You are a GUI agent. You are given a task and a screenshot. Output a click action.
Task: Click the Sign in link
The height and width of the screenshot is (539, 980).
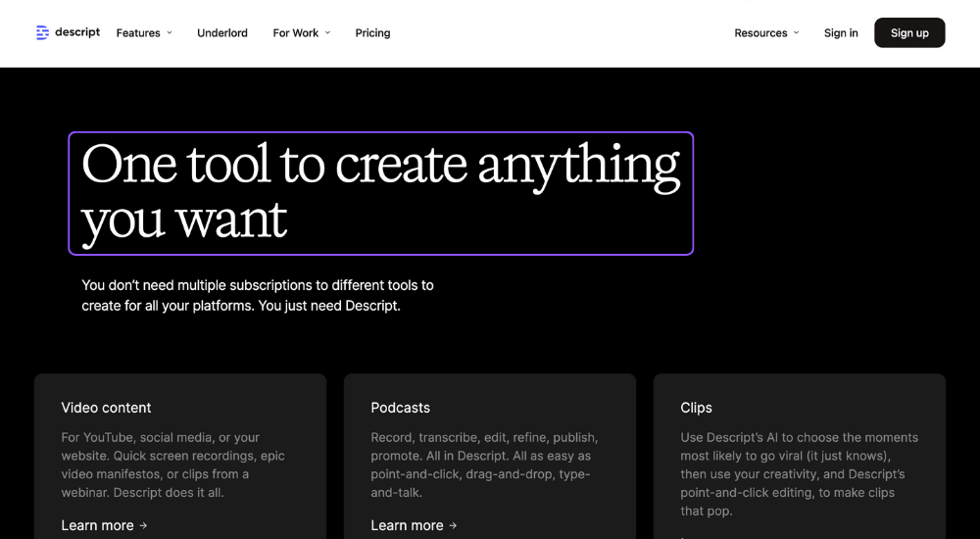click(x=841, y=33)
